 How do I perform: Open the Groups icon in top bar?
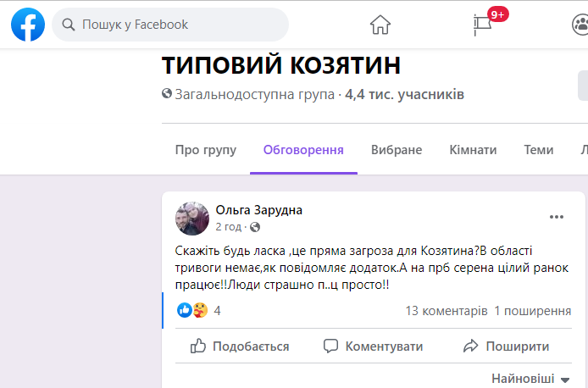580,25
